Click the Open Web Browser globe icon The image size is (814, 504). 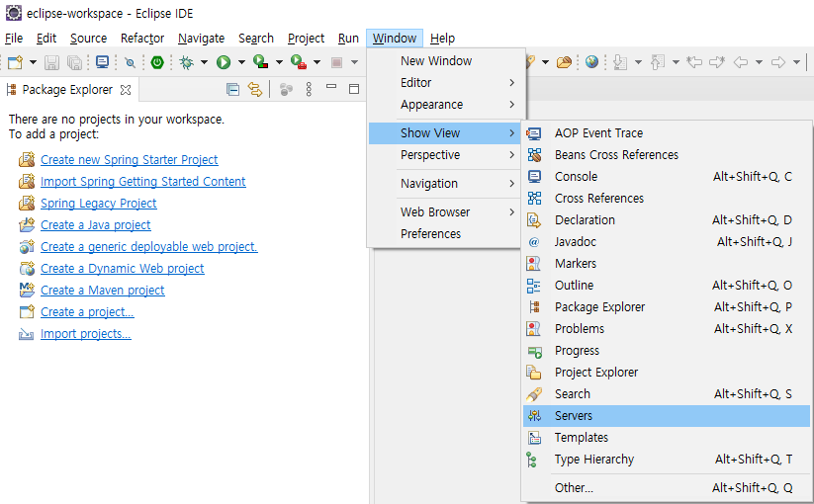click(x=591, y=62)
